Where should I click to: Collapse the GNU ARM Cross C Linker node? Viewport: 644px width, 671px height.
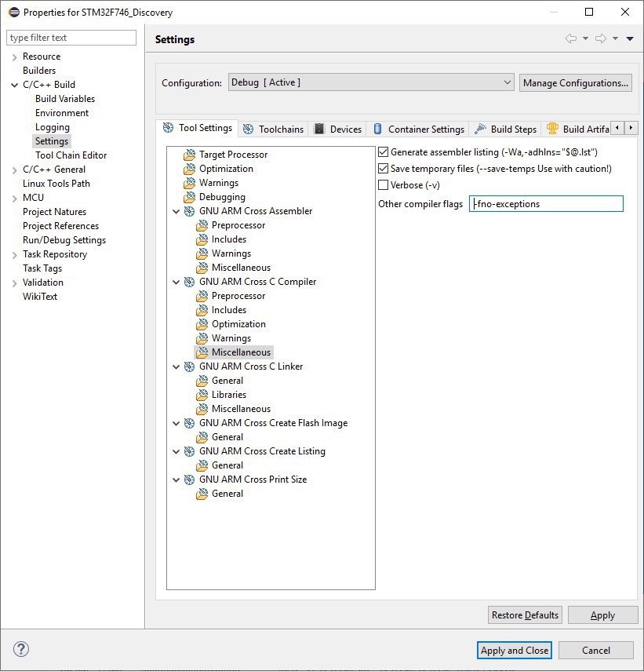tap(176, 366)
